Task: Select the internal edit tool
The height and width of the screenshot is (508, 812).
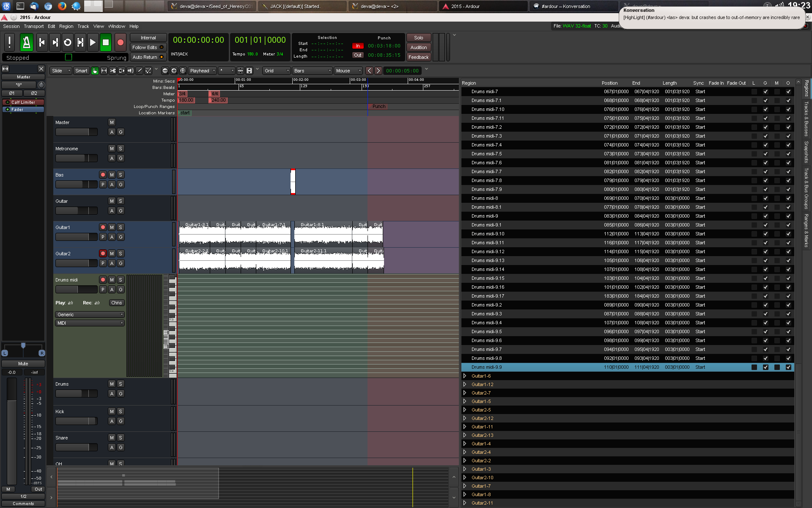Action: point(148,71)
